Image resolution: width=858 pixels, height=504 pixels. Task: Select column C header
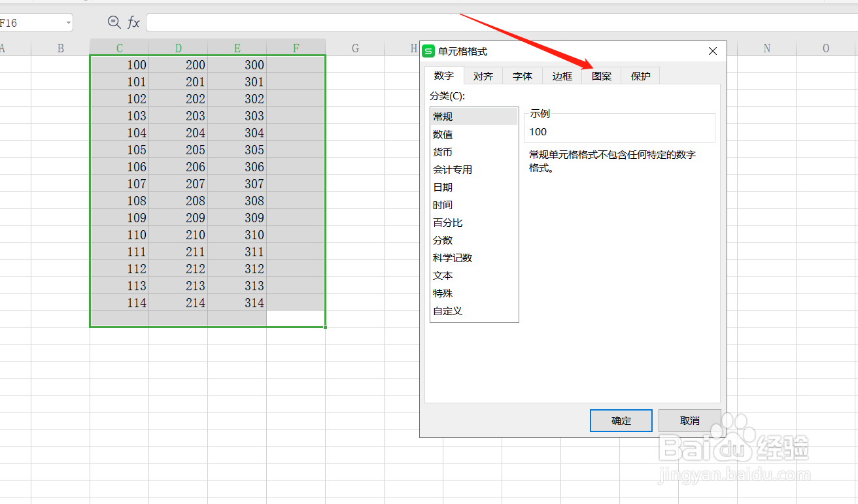click(120, 48)
